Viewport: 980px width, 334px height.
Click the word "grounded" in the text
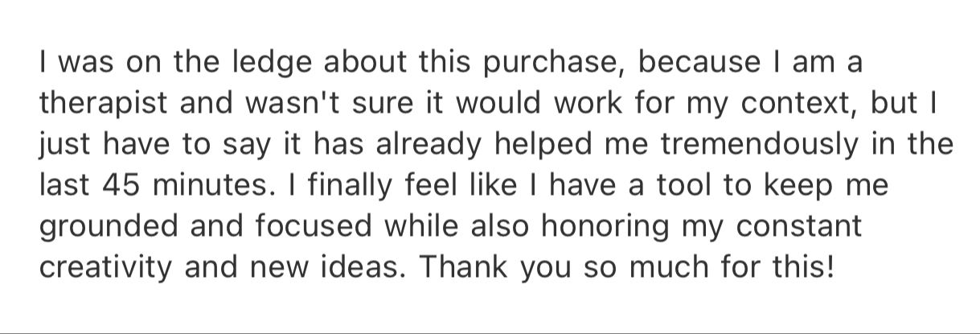tap(108, 227)
